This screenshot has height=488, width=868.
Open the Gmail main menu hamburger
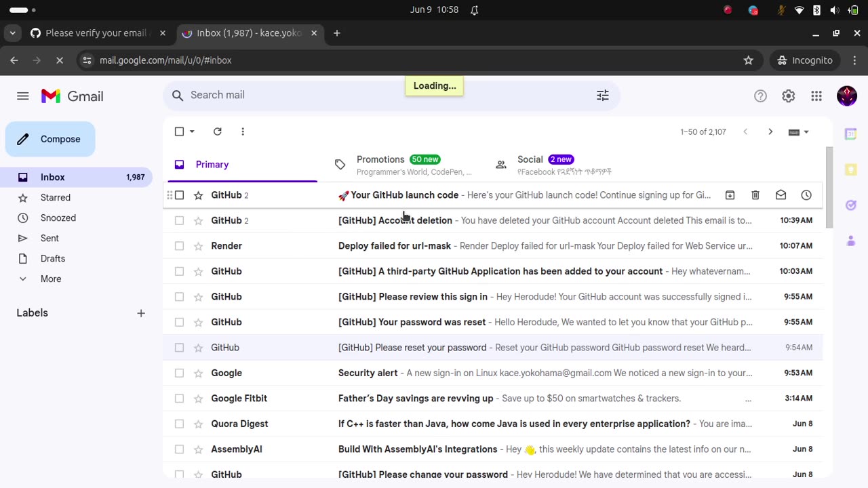click(23, 96)
